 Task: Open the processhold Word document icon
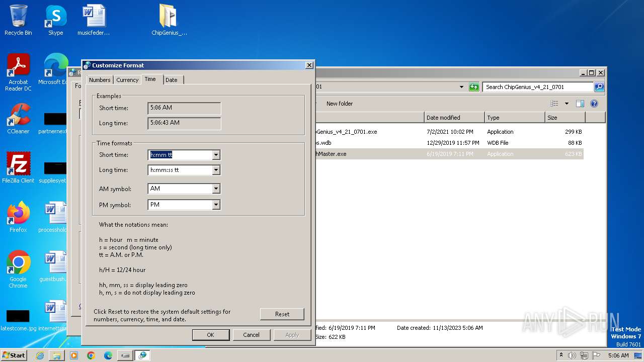(53, 217)
